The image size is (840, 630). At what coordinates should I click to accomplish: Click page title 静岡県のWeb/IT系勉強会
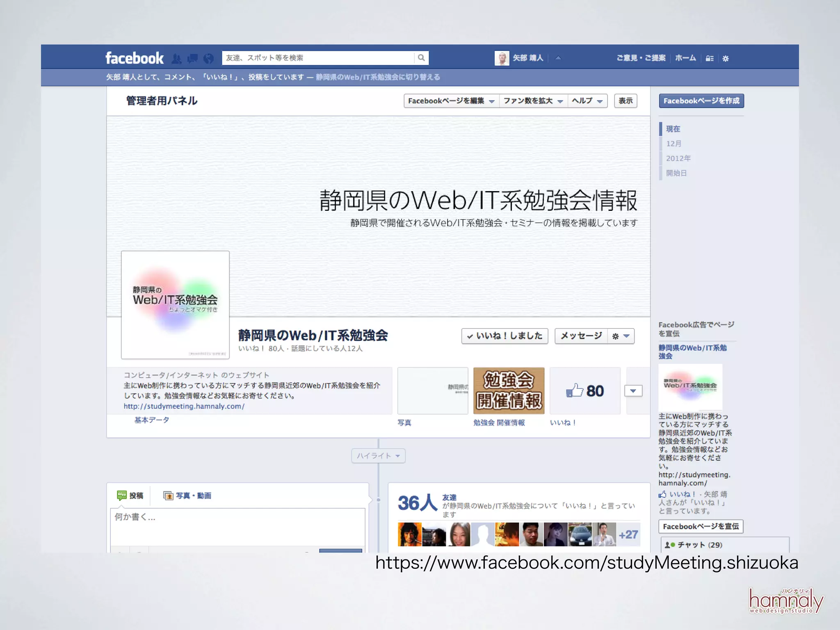[x=313, y=336]
